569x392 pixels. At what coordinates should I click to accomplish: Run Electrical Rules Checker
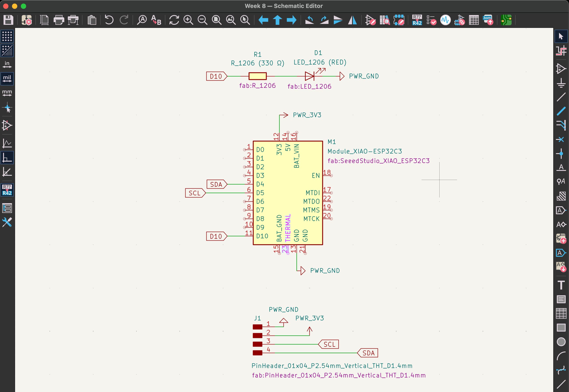(x=431, y=20)
